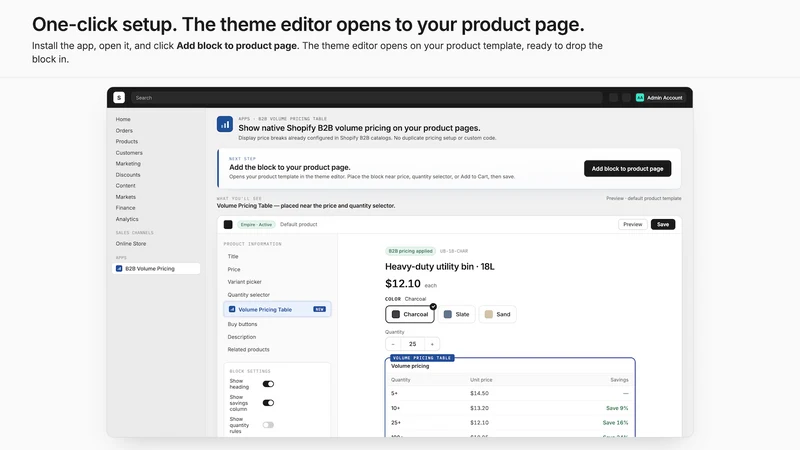The image size is (800, 450).
Task: Open Orders in the sidebar
Action: [124, 131]
